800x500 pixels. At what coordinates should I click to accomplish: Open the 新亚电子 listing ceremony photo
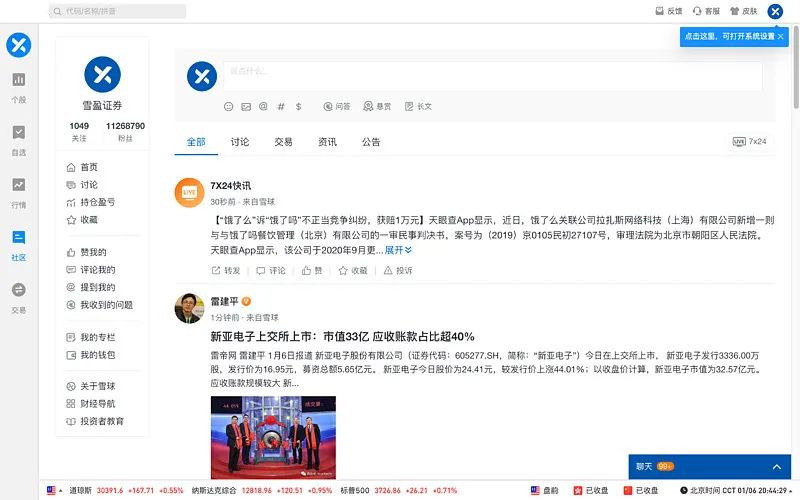pyautogui.click(x=273, y=437)
